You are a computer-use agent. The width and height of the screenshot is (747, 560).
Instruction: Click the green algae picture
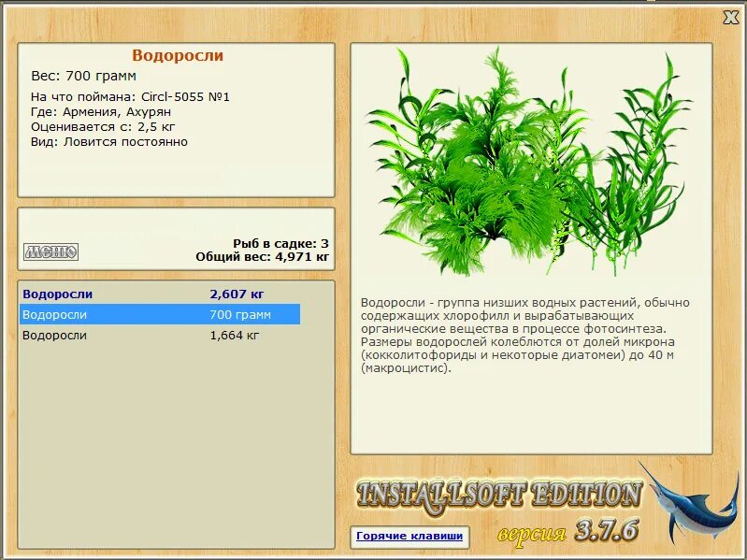529,162
